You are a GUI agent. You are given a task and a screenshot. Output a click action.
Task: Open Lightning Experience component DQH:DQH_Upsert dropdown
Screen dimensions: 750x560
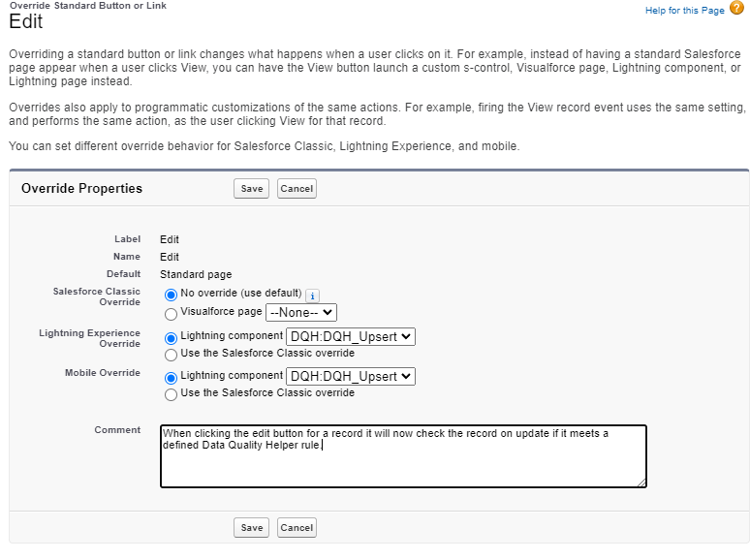[x=351, y=336]
